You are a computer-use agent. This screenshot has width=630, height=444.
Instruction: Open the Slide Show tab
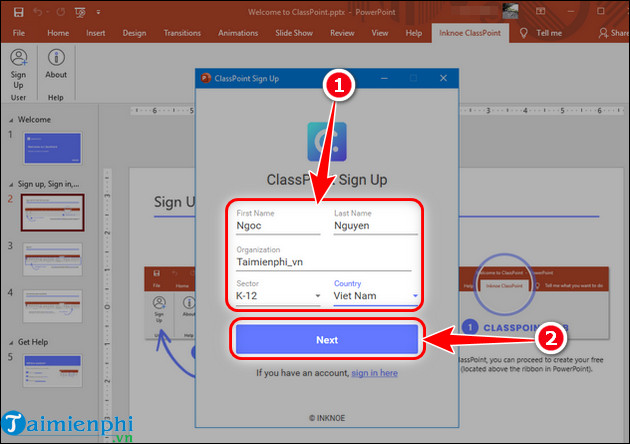coord(292,32)
